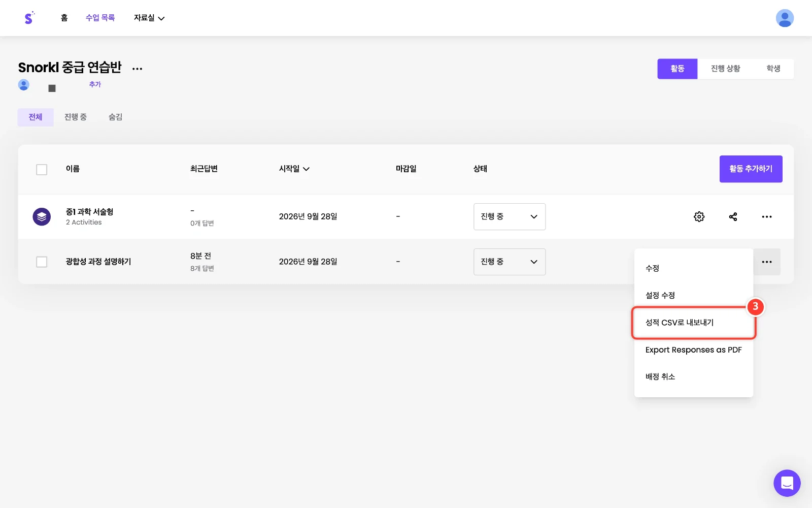This screenshot has width=812, height=508.
Task: Expand the 자료실 menu
Action: click(149, 18)
